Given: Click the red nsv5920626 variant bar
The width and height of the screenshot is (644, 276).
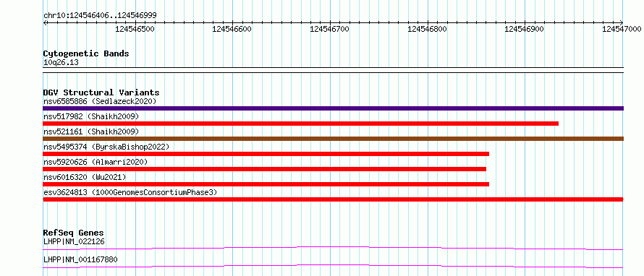Looking at the screenshot, I should point(265,169).
